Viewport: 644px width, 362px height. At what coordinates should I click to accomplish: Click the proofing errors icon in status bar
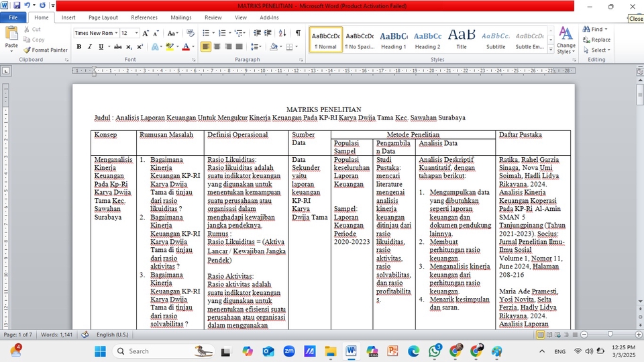(85, 334)
